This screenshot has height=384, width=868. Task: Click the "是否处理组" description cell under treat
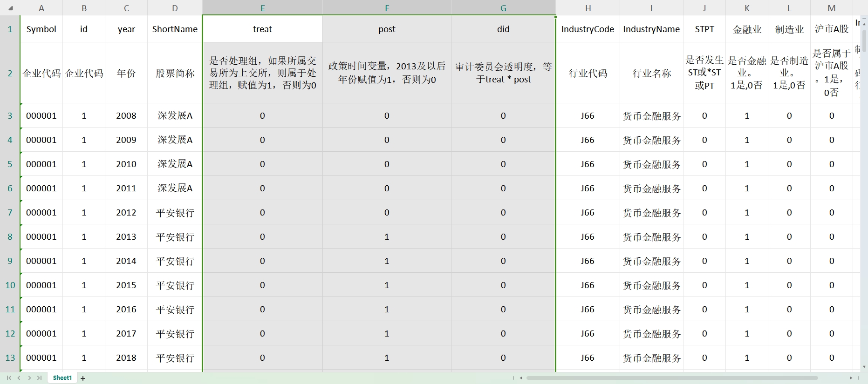point(263,73)
